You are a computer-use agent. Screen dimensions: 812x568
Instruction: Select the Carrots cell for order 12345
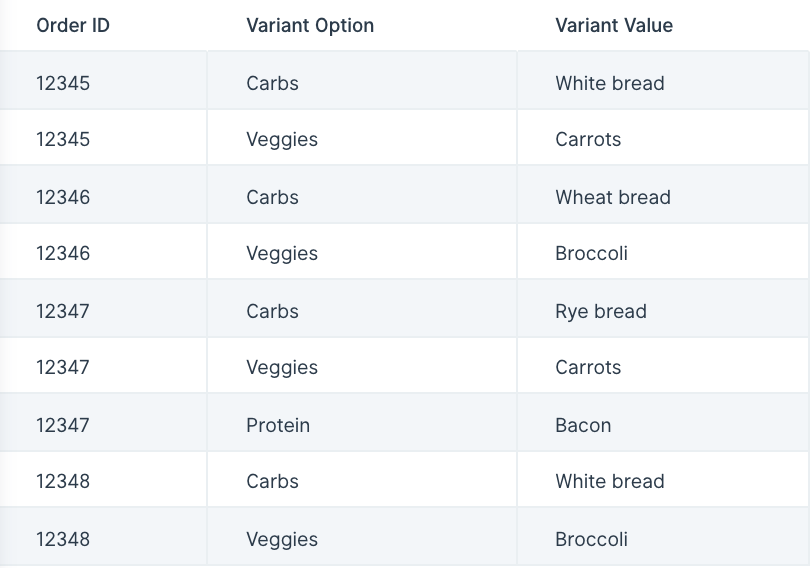tap(663, 137)
